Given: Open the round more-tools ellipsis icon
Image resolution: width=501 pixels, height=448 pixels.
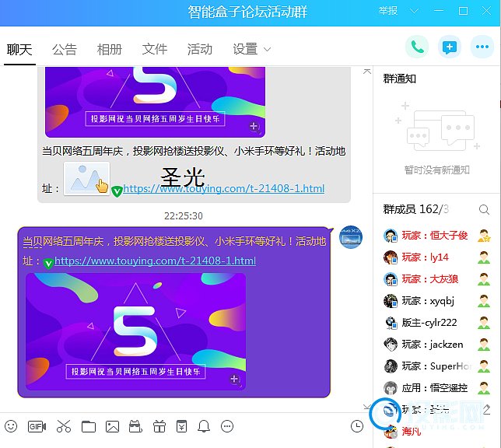Looking at the screenshot, I should pyautogui.click(x=227, y=426).
